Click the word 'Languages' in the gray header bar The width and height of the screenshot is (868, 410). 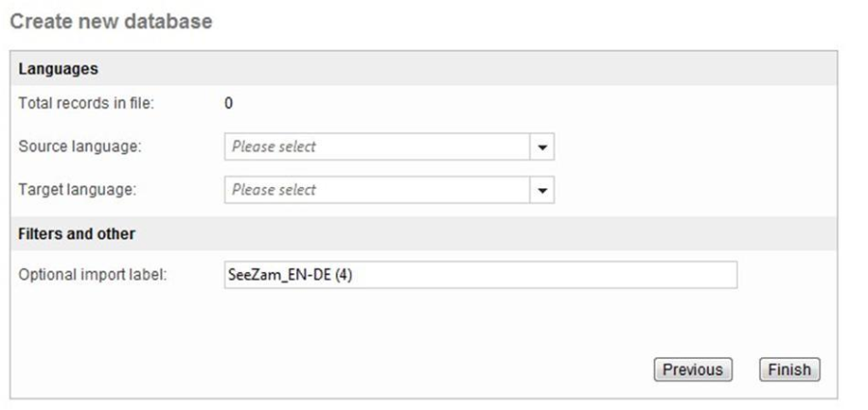58,68
